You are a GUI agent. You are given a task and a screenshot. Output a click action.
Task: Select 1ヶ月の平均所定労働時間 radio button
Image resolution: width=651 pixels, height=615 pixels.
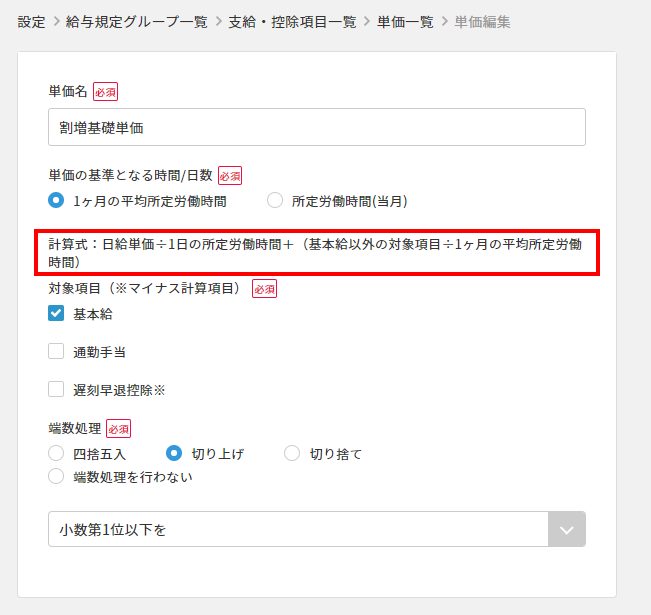pyautogui.click(x=57, y=200)
